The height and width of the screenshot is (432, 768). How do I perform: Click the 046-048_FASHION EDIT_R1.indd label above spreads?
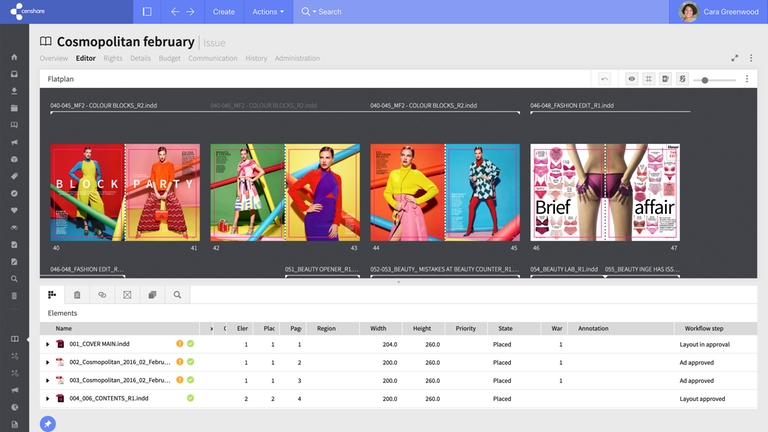tap(572, 105)
